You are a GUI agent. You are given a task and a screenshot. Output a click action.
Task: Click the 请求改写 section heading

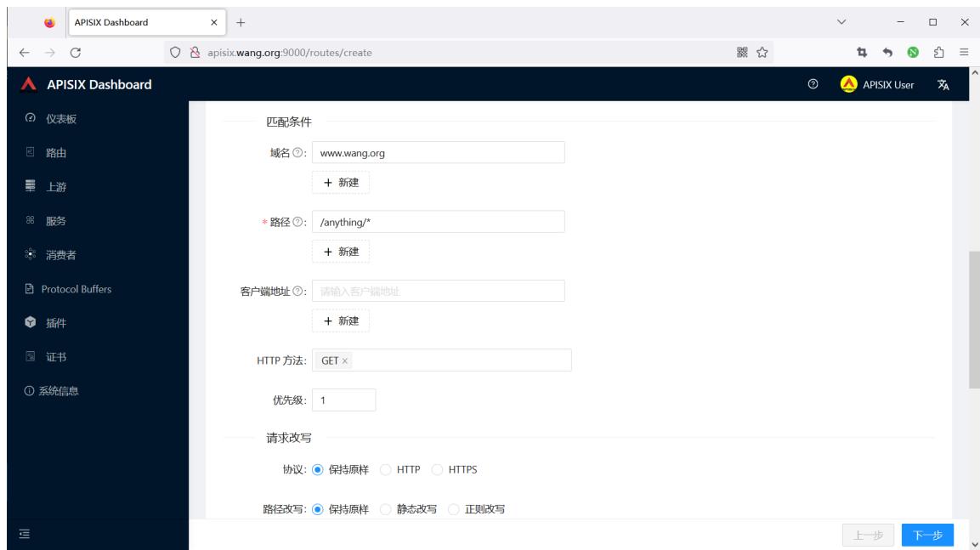289,438
